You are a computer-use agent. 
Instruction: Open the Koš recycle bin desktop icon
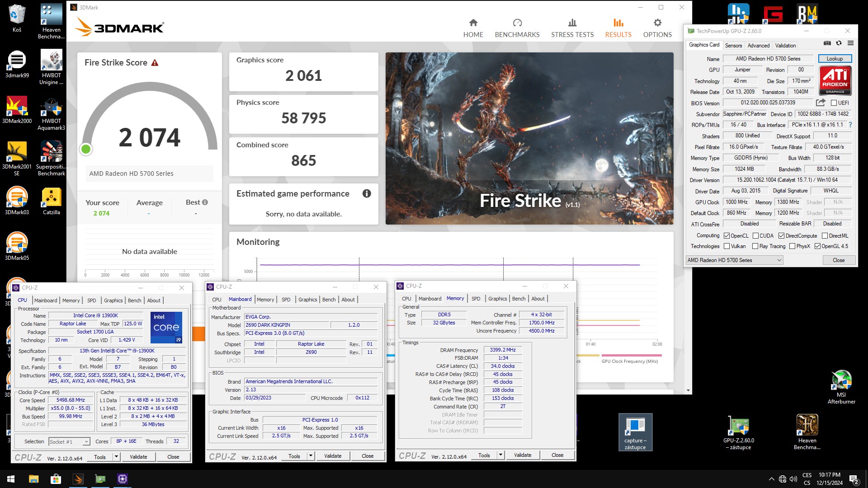(17, 18)
